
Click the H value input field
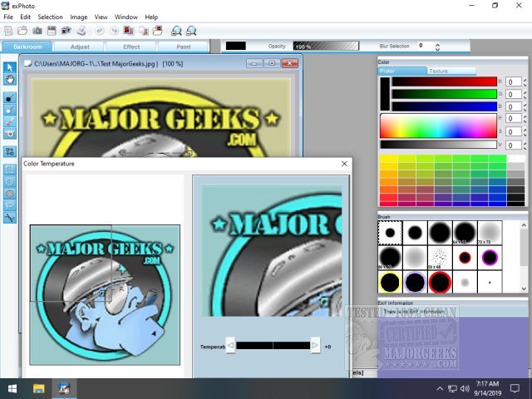514,119
